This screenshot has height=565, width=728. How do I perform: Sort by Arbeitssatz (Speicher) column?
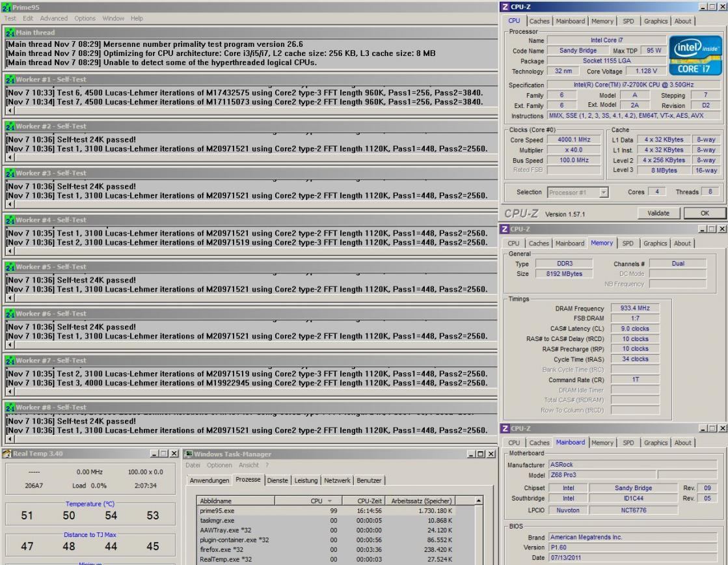click(x=421, y=501)
